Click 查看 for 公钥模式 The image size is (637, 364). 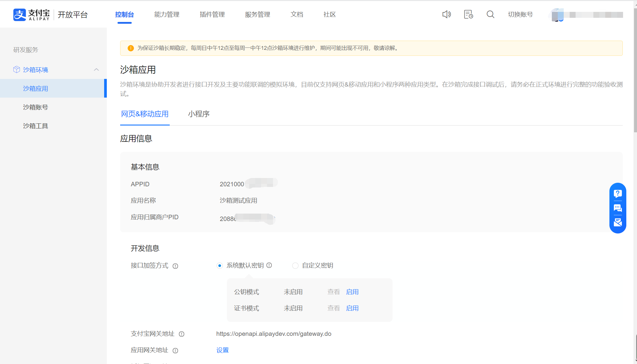[333, 292]
